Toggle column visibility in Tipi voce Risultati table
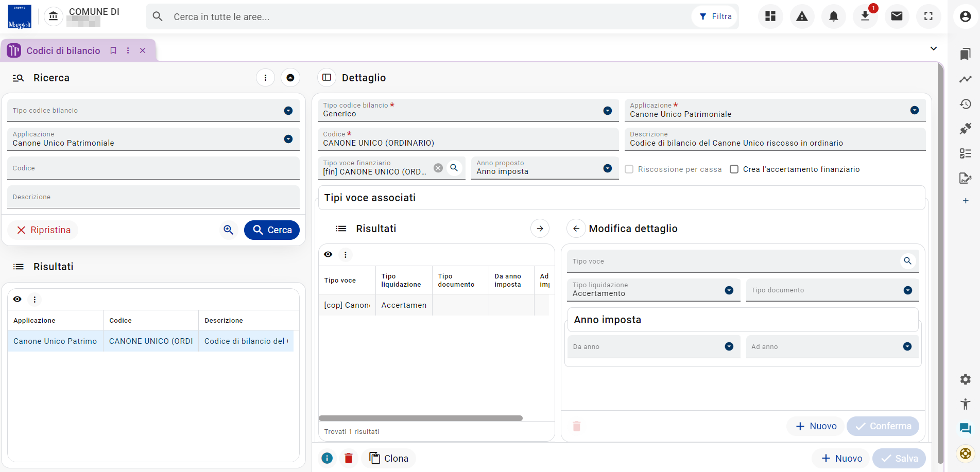This screenshot has width=980, height=472. (x=328, y=254)
